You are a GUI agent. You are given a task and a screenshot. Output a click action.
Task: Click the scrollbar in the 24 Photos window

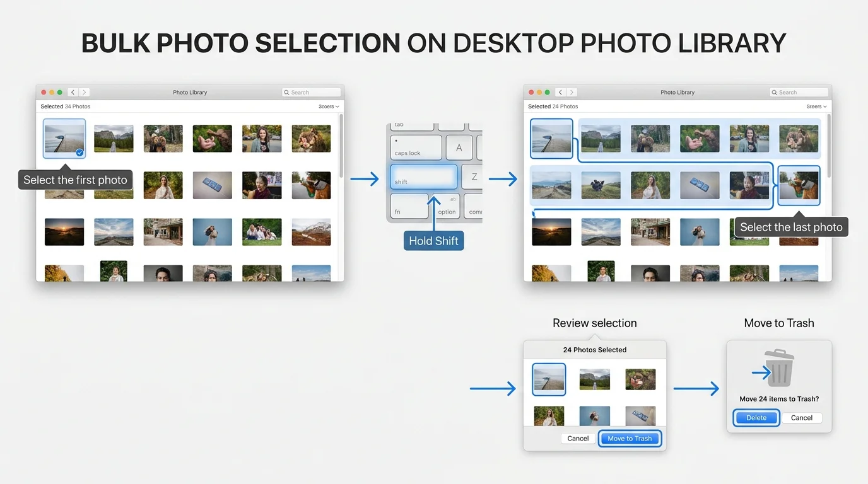click(x=829, y=146)
